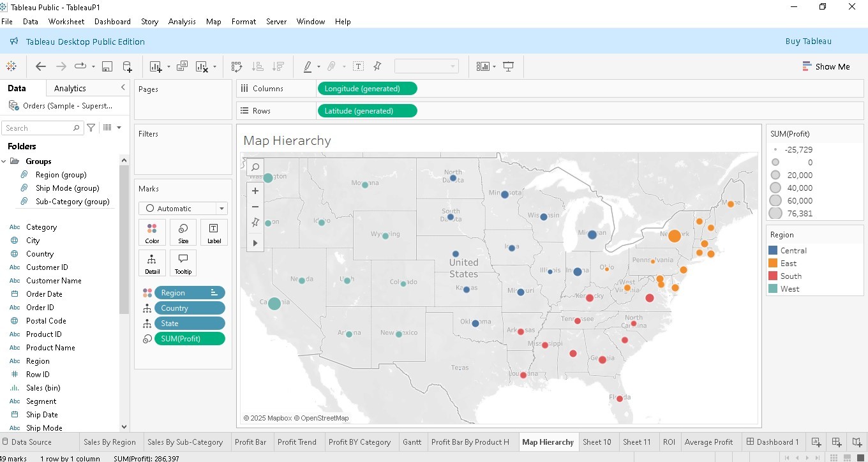Open the map search magnifier

[x=255, y=167]
